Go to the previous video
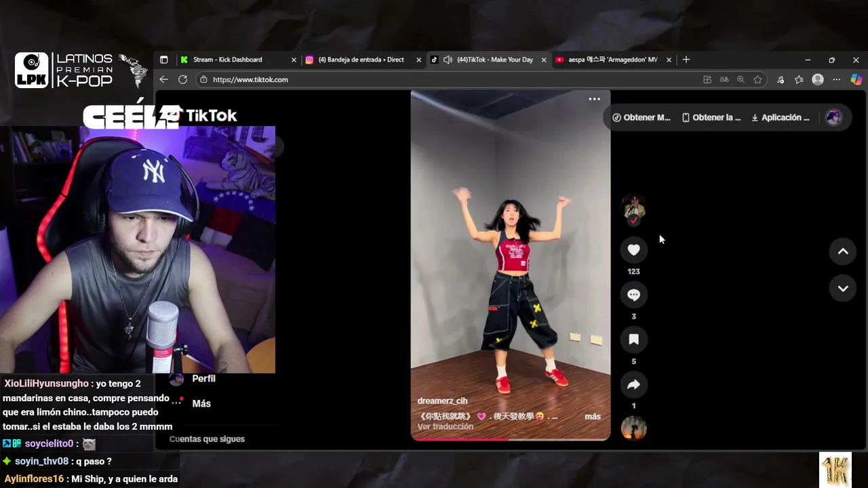 (843, 251)
